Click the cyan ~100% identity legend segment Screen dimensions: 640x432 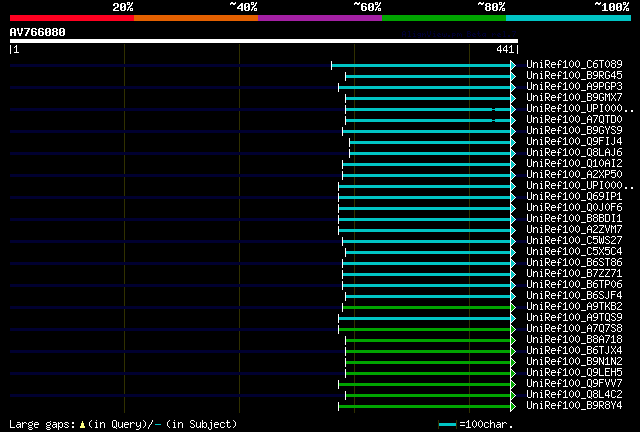pyautogui.click(x=569, y=18)
